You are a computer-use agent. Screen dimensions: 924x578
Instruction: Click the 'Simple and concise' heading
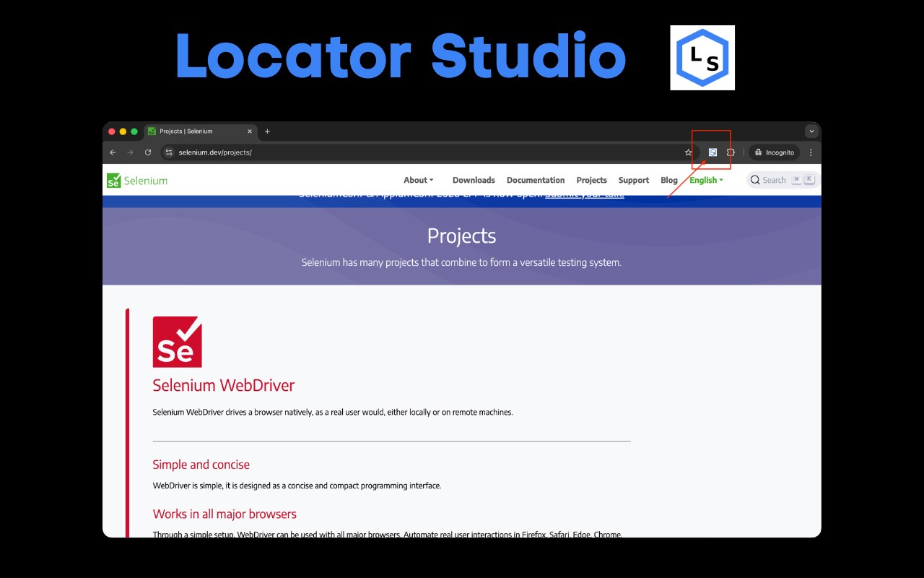point(201,465)
